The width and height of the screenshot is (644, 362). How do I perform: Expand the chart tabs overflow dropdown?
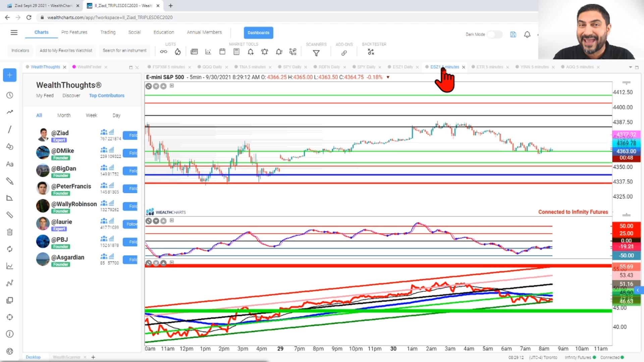point(630,67)
